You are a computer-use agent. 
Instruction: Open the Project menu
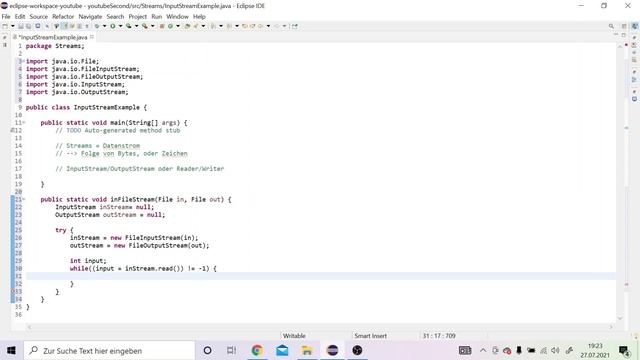point(138,16)
